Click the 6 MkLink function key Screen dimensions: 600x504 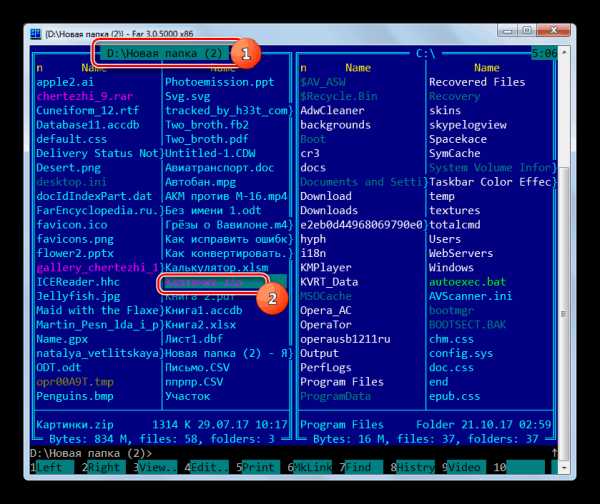click(310, 467)
